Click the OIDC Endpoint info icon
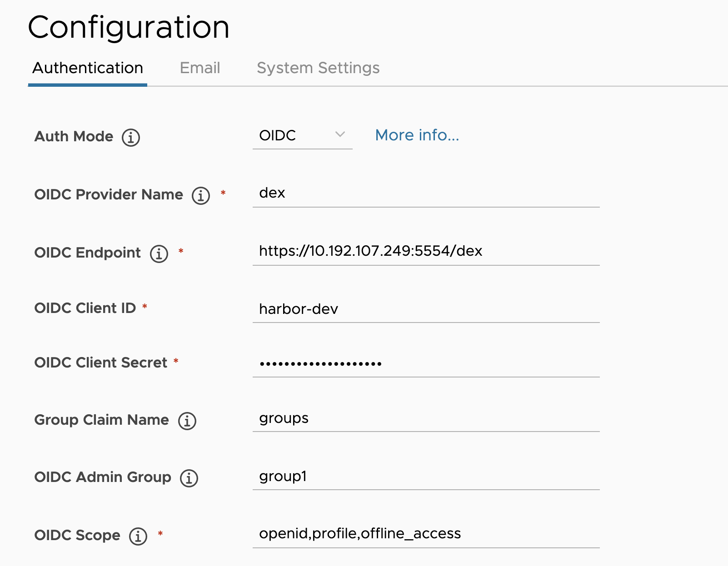This screenshot has height=566, width=728. [158, 253]
